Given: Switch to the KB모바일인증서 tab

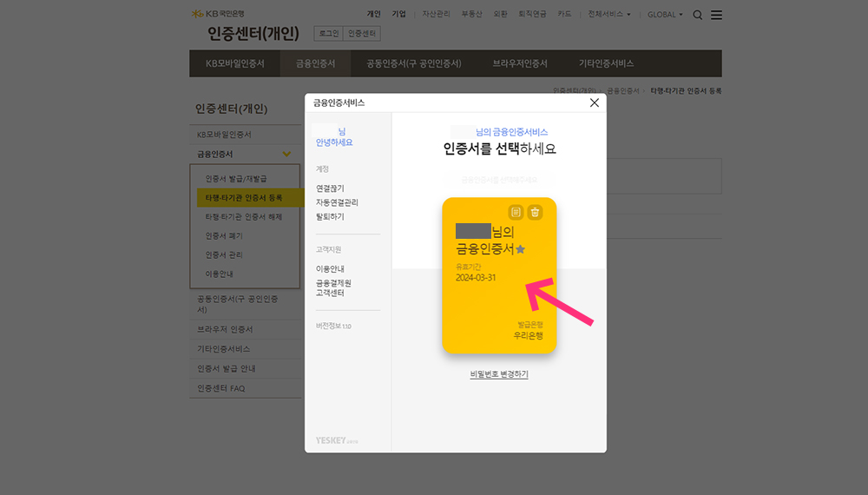Looking at the screenshot, I should (234, 63).
